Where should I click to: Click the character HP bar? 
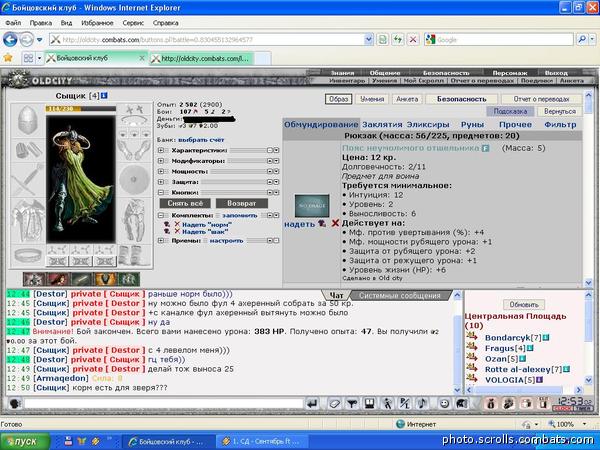[80, 109]
